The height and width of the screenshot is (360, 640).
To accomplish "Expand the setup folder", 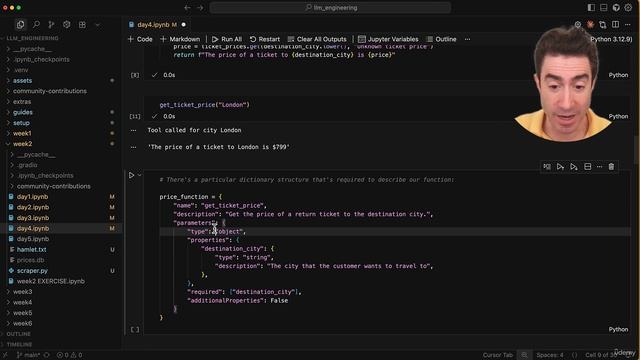I will [21, 123].
